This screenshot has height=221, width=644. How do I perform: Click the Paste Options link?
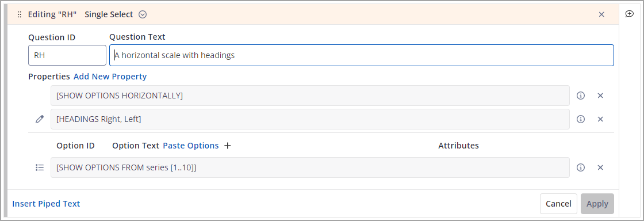(x=191, y=146)
